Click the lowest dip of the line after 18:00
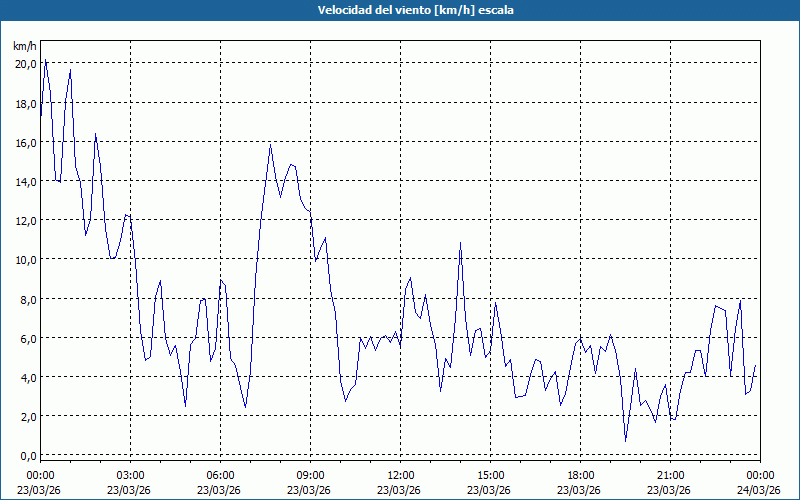 point(626,440)
